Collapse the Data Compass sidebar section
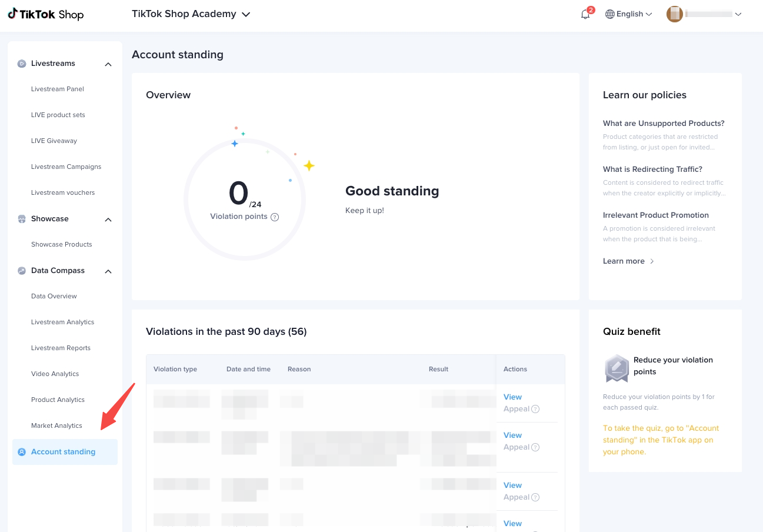The image size is (763, 532). tap(108, 271)
